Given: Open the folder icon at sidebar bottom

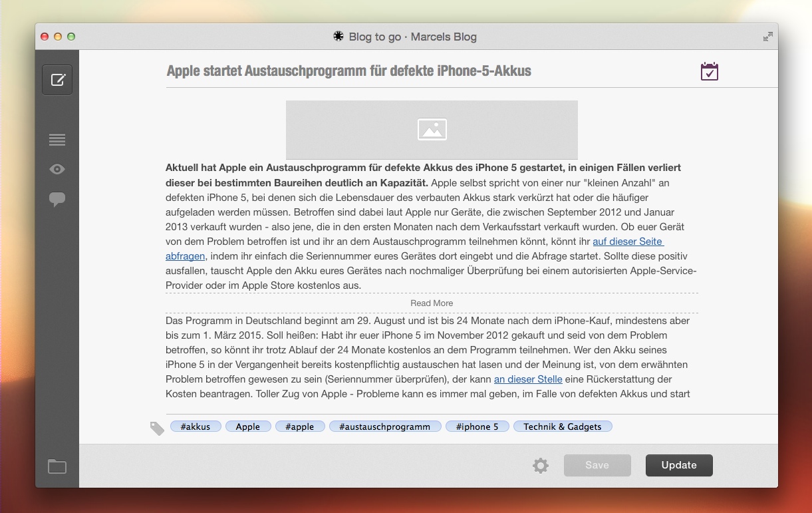Looking at the screenshot, I should 57,466.
